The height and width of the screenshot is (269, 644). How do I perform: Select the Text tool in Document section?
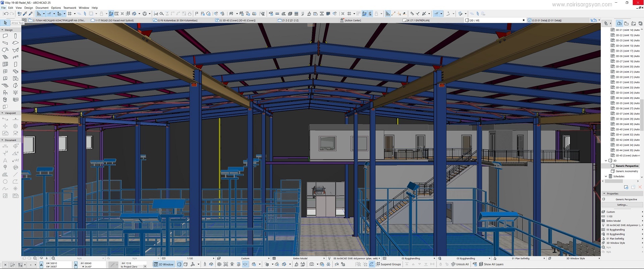(5, 160)
